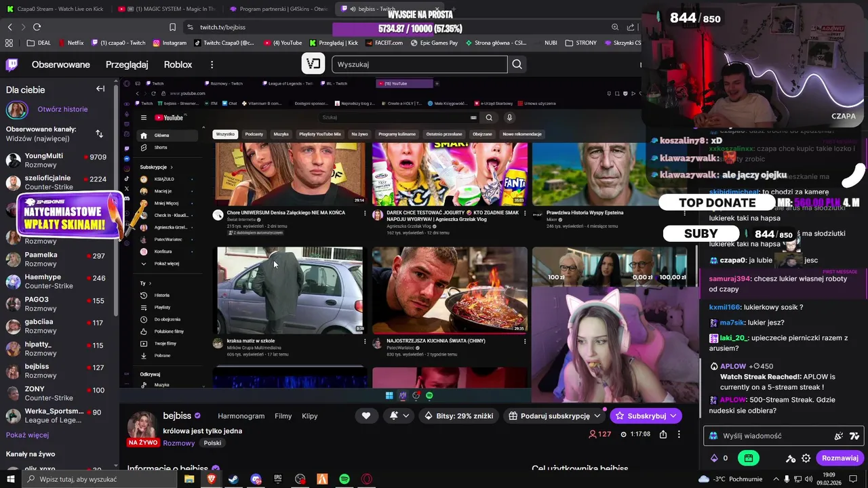Claim the green channel points chest
The height and width of the screenshot is (488, 868).
pyautogui.click(x=748, y=458)
